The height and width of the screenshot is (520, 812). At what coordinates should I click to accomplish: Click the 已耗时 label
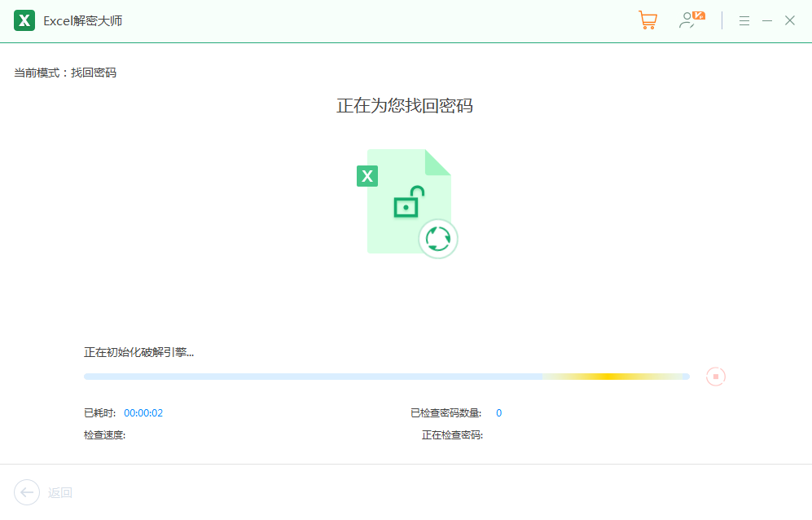click(100, 413)
